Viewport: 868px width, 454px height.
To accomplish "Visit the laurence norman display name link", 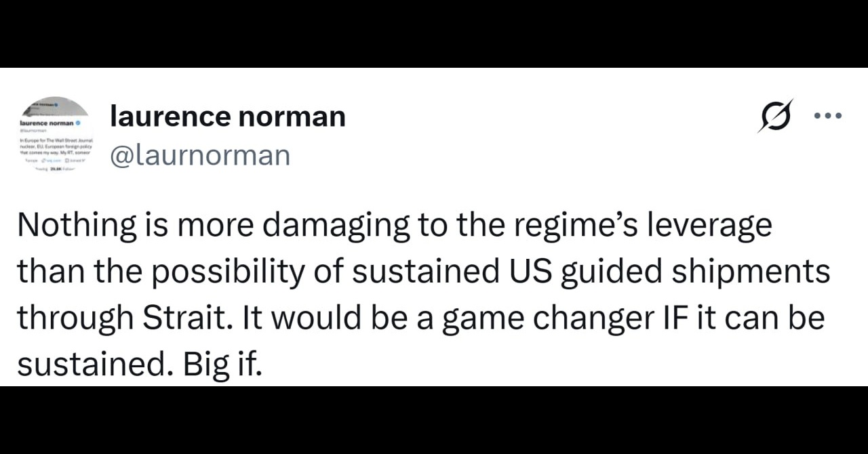I will pos(228,117).
